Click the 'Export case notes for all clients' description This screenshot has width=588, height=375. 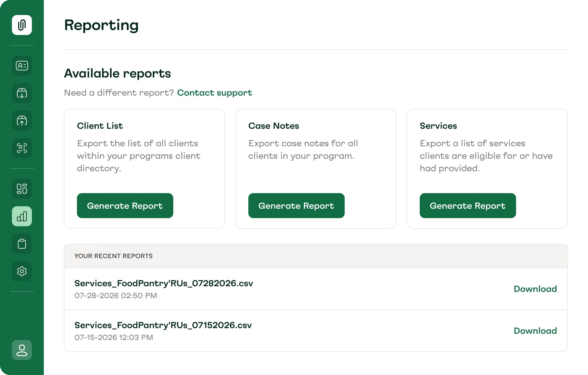(303, 149)
